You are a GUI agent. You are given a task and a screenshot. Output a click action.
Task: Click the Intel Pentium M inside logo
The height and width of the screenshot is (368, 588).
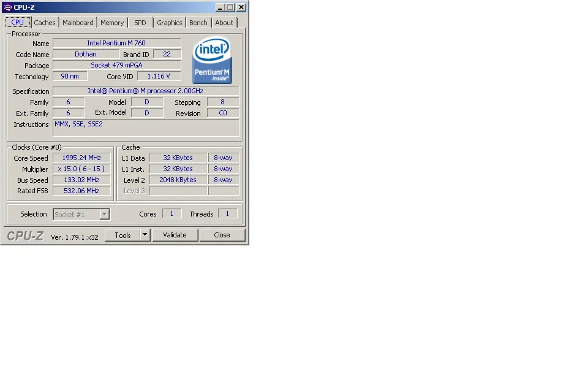(x=213, y=60)
